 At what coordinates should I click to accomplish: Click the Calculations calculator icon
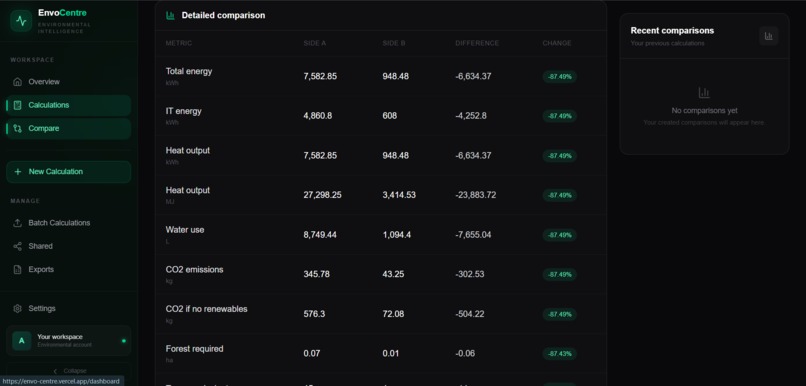click(17, 105)
